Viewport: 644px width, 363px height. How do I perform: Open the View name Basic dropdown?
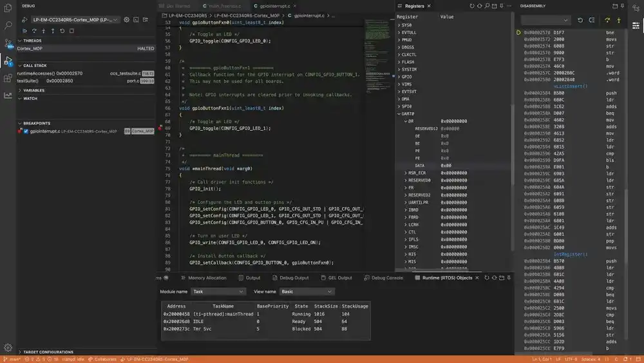307,291
